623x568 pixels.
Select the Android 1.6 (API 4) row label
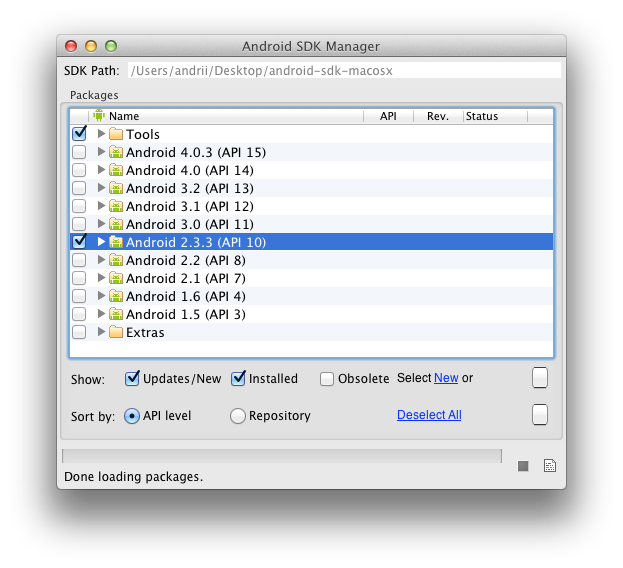pyautogui.click(x=186, y=296)
